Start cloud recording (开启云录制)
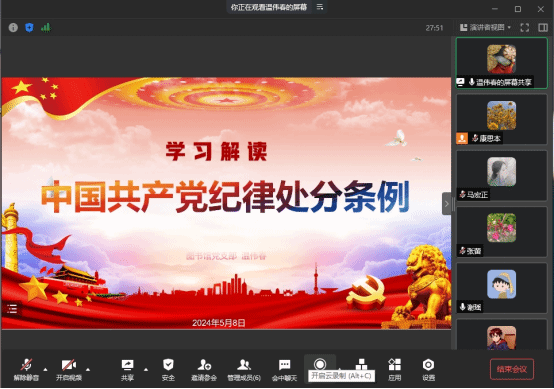554x389 pixels. coord(320,364)
